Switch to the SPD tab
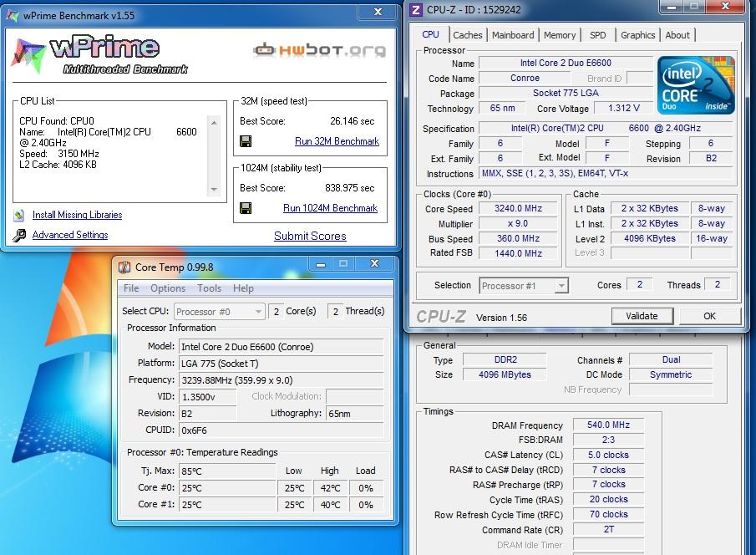 [x=597, y=35]
